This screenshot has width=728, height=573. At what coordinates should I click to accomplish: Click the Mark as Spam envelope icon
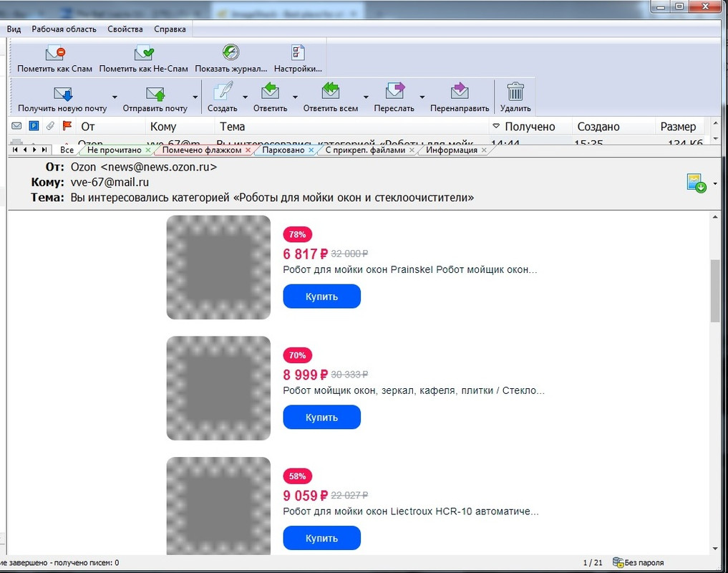55,53
